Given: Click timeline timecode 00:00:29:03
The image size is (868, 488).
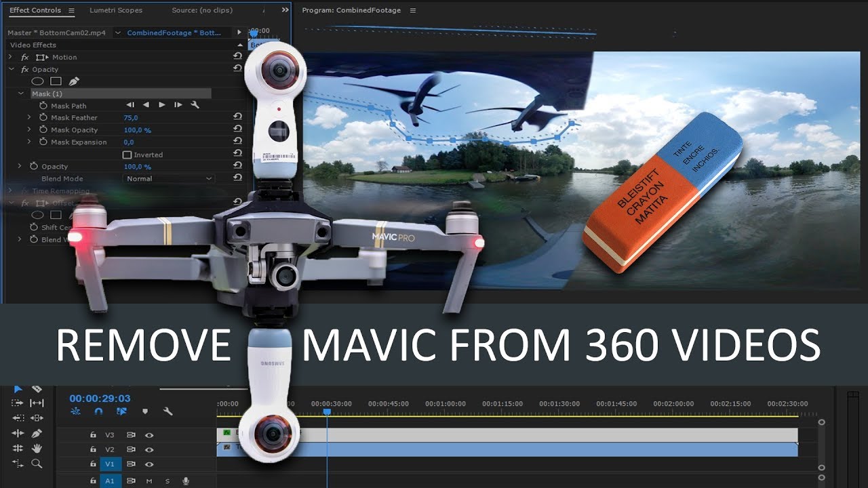Looking at the screenshot, I should [100, 399].
